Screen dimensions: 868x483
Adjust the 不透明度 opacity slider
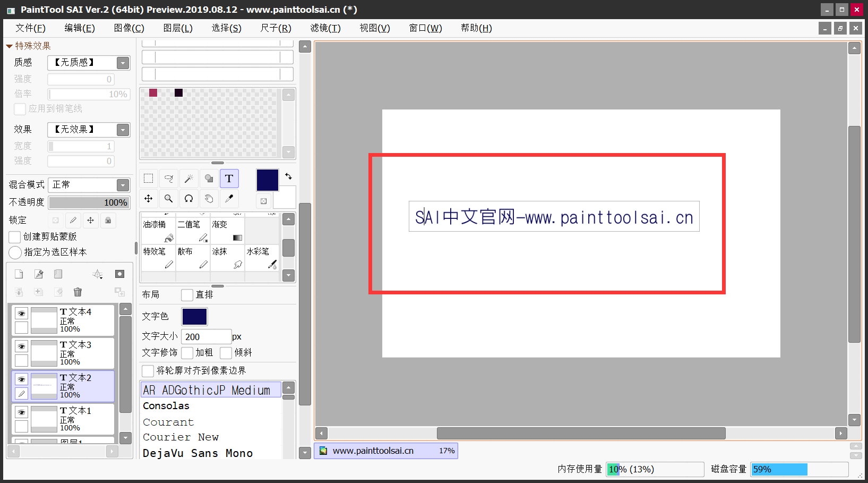(89, 202)
